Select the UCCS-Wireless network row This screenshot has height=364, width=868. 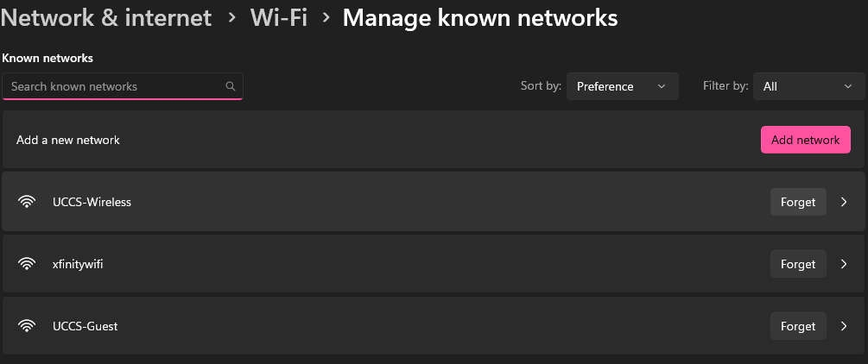434,201
